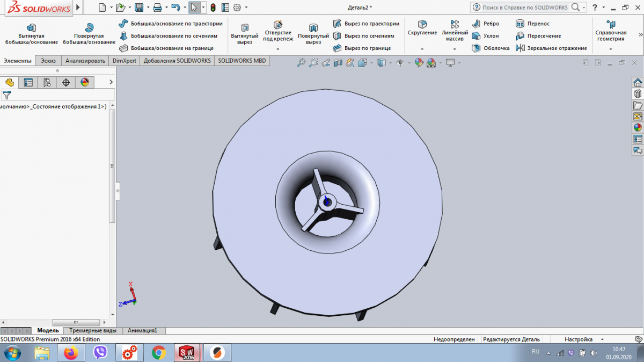
Task: Choose the Вытянутый вырез tool
Action: tap(245, 34)
